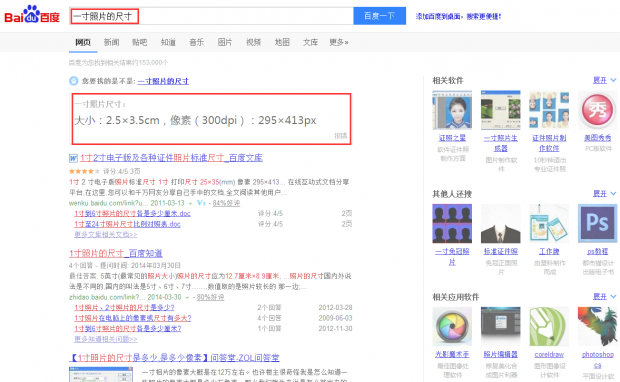
Task: Click the 照片编辑器 text link
Action: 501,355
